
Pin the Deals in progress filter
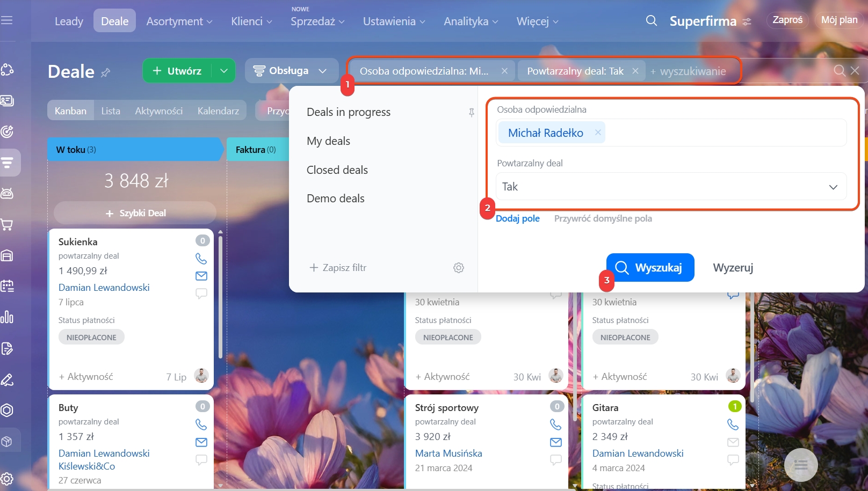(471, 112)
